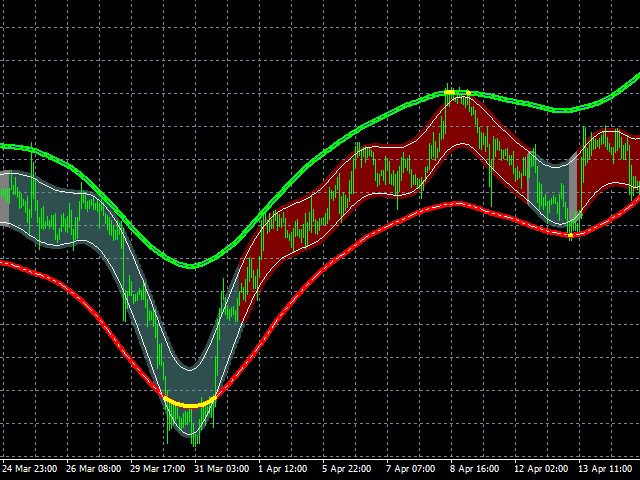Click the 24 Mar 23:00 time label

(28, 468)
